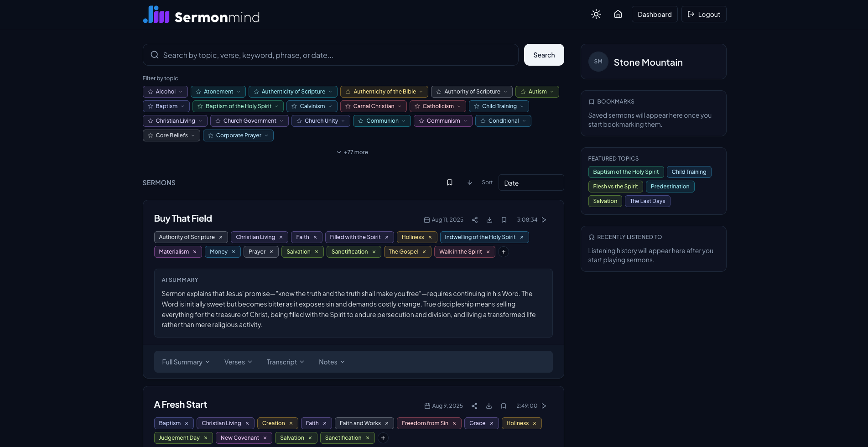Remove Grace tag from A Fresh Start
The image size is (868, 447).
[492, 423]
